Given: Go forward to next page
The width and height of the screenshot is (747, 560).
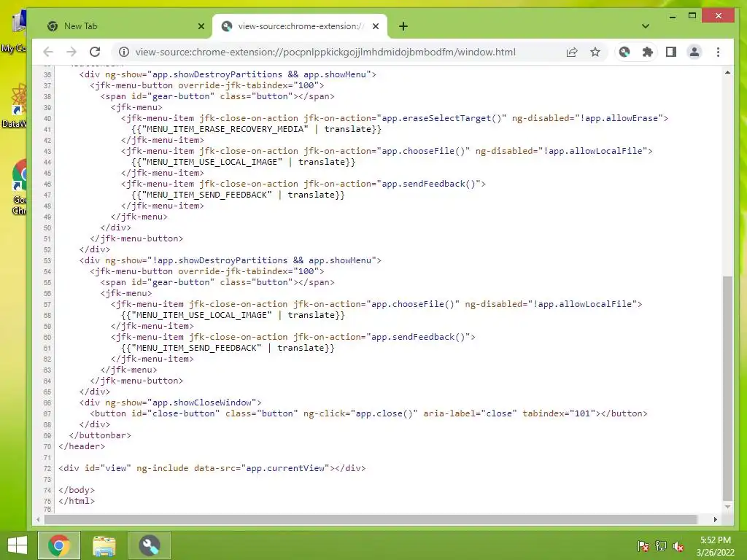Looking at the screenshot, I should click(71, 52).
